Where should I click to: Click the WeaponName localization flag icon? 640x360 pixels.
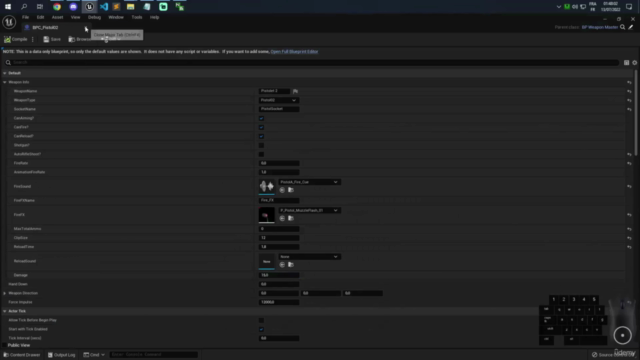[x=295, y=91]
